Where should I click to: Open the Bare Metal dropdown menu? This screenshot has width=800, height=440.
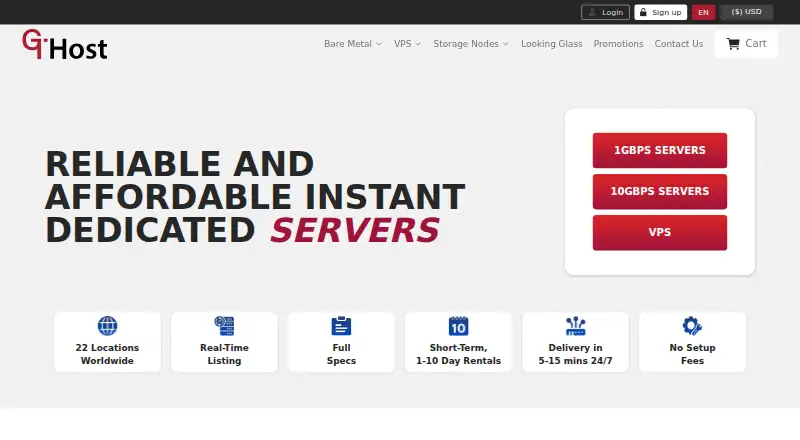click(x=353, y=44)
